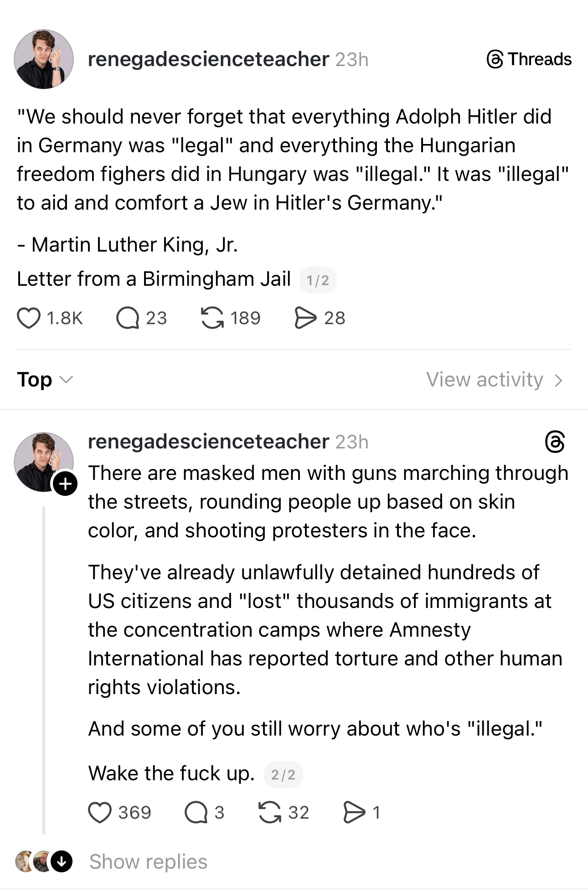Image resolution: width=588 pixels, height=891 pixels.
Task: Open comments on the first post
Action: point(128,318)
